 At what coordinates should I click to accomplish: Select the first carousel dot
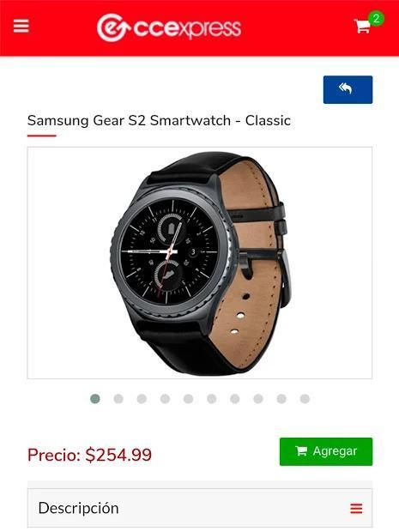(95, 399)
